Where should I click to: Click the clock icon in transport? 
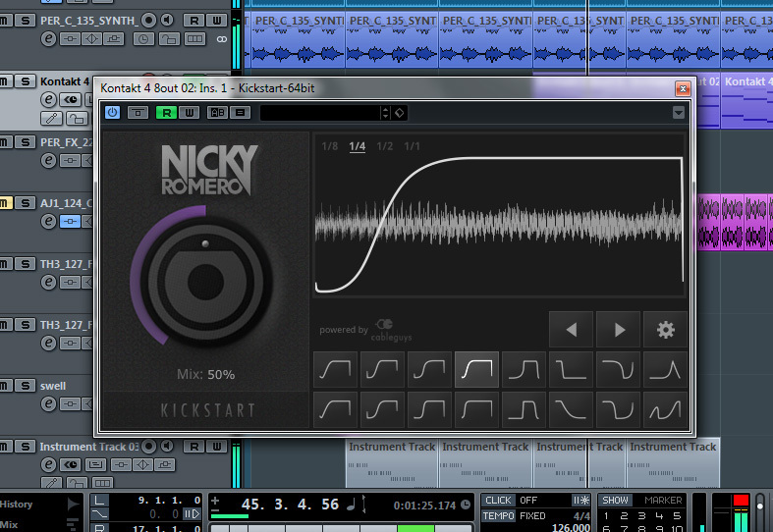(466, 505)
